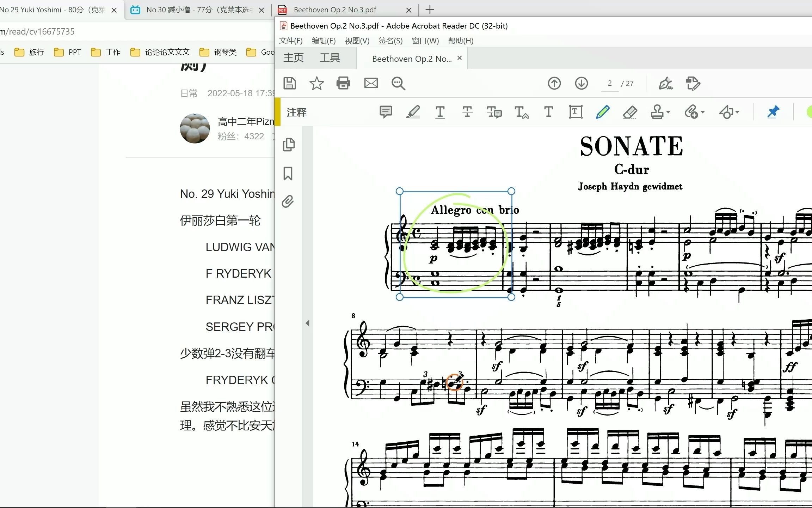Screen dimensions: 812x508
Task: Open the 旅行 bookmarks folder
Action: tap(29, 52)
